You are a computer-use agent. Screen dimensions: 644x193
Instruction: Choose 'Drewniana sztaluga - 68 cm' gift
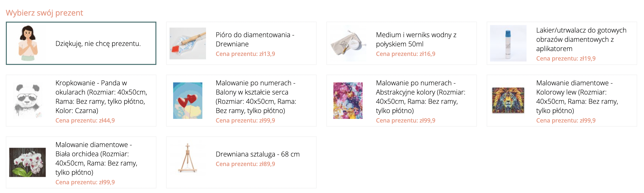[258, 154]
